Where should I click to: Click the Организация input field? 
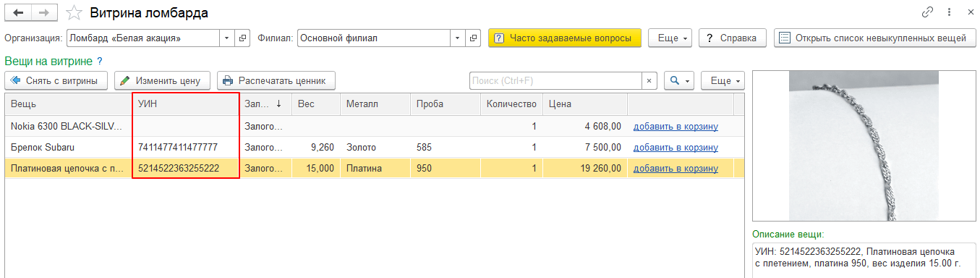143,38
